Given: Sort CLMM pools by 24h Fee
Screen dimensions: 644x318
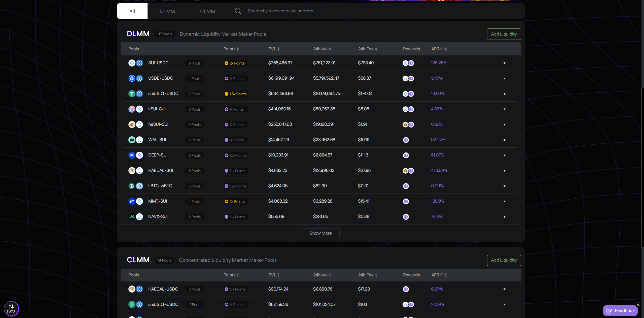Looking at the screenshot, I should pyautogui.click(x=368, y=275).
